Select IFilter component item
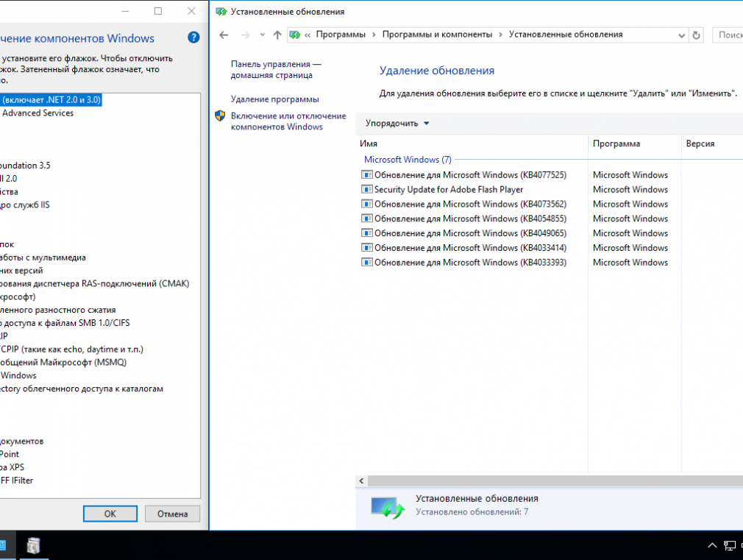The image size is (743, 560). tap(17, 481)
